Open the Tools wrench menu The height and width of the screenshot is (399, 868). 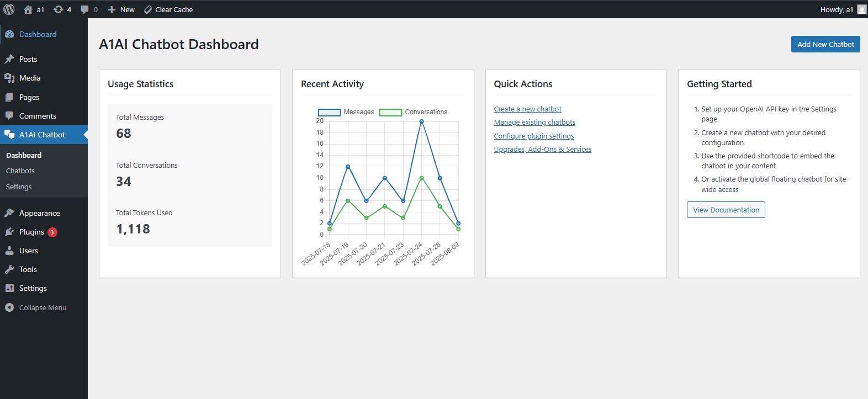[28, 269]
